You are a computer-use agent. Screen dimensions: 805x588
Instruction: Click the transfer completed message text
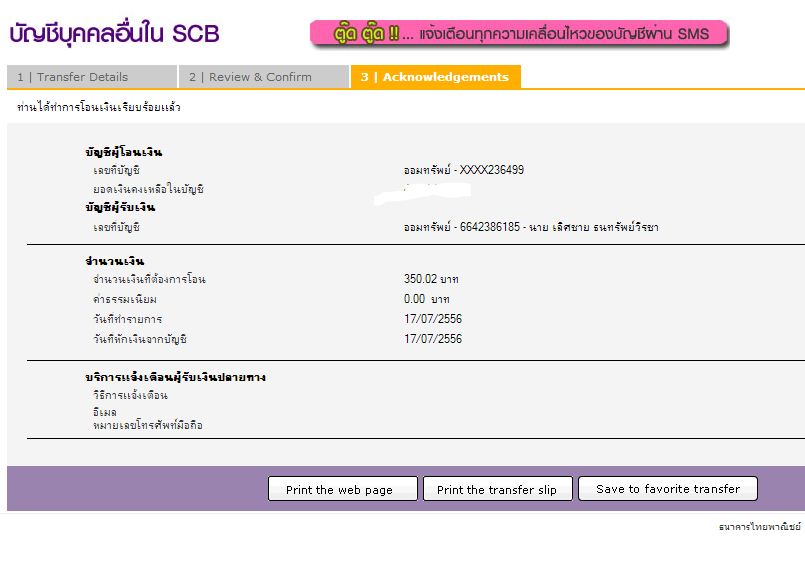point(99,107)
